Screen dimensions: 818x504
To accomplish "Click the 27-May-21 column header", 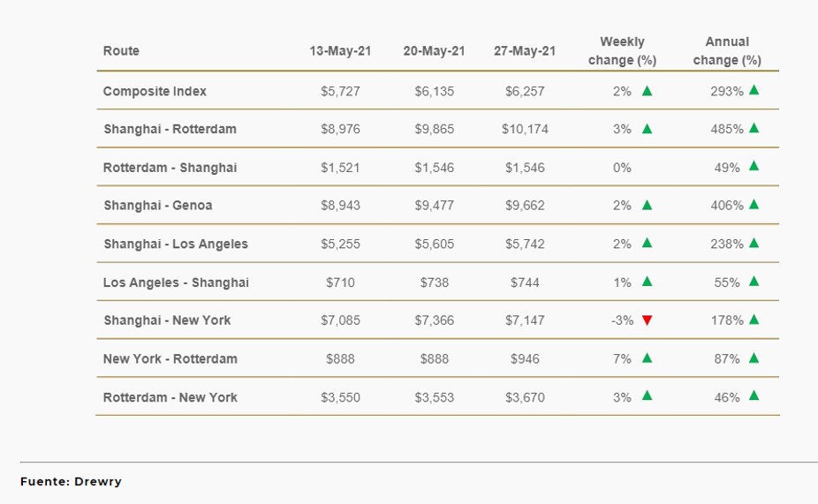I will (x=525, y=51).
